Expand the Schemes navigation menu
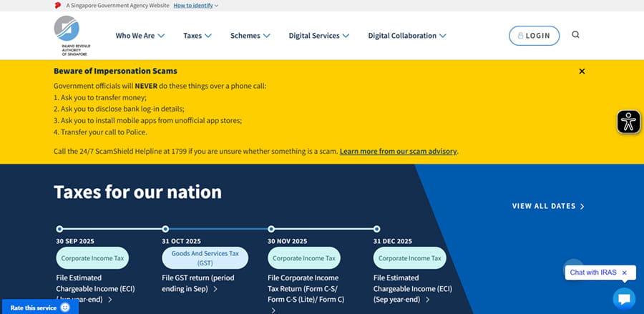644x314 pixels. coord(250,36)
